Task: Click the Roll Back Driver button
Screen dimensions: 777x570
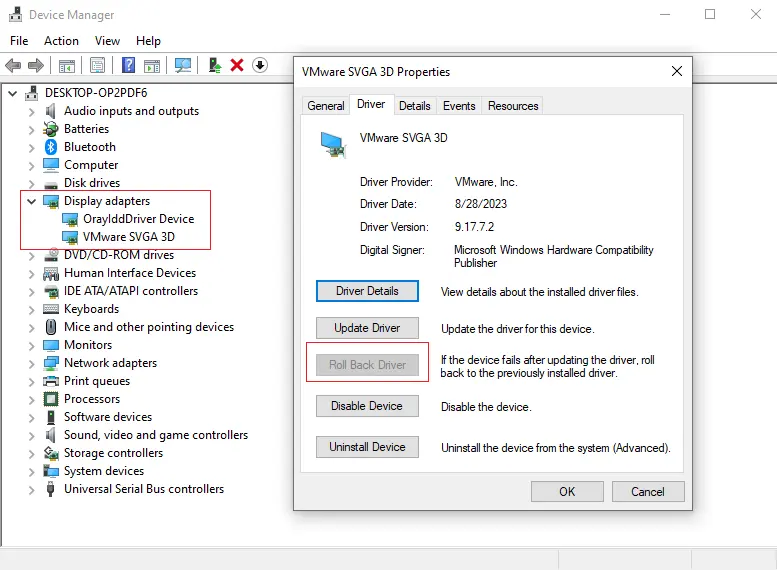Action: coord(367,365)
